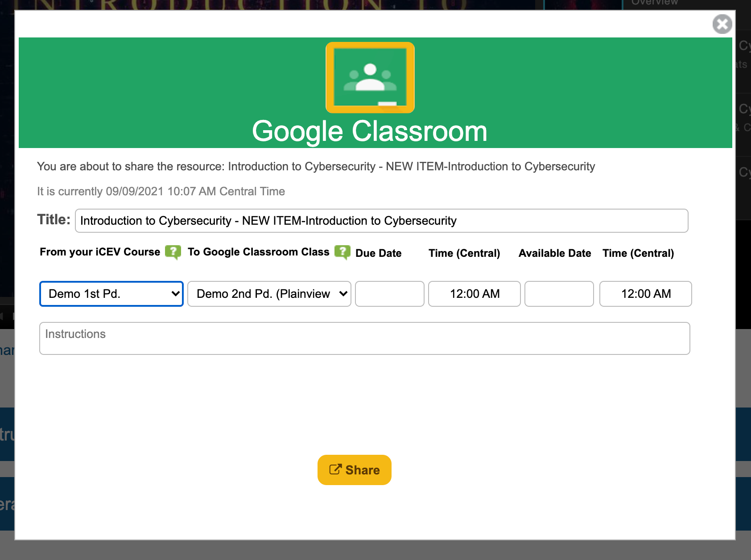Screen dimensions: 751x560
Task: Click the From your iCEV Course label
Action: (x=100, y=252)
